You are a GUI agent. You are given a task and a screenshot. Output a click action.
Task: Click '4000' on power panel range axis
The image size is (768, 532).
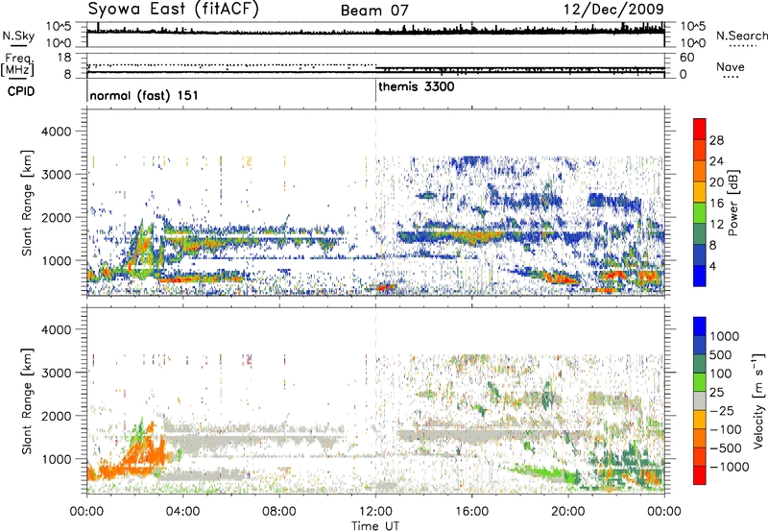[x=56, y=132]
